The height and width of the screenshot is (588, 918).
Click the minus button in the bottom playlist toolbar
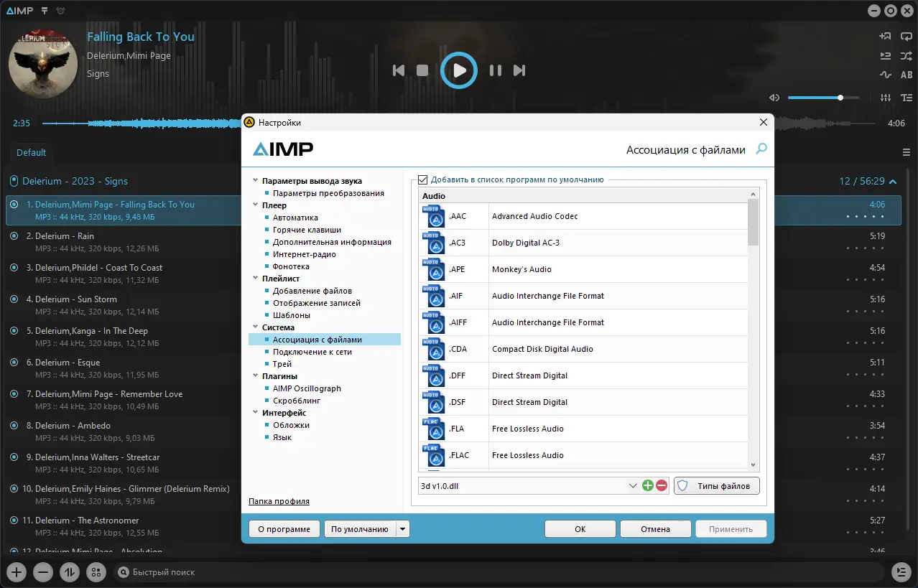pos(43,572)
